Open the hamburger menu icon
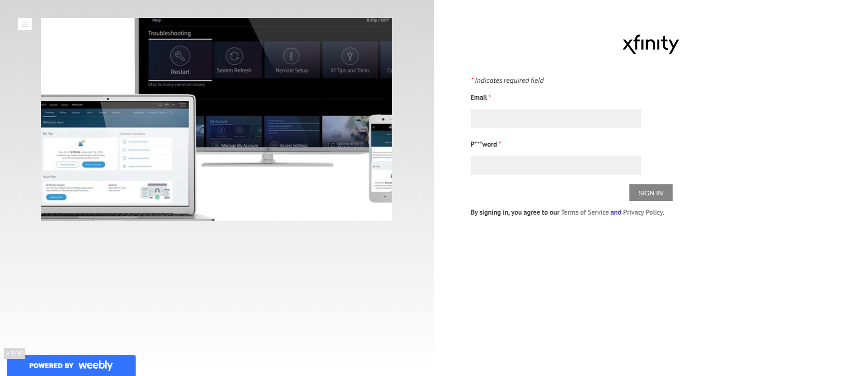The height and width of the screenshot is (376, 868). (x=25, y=24)
